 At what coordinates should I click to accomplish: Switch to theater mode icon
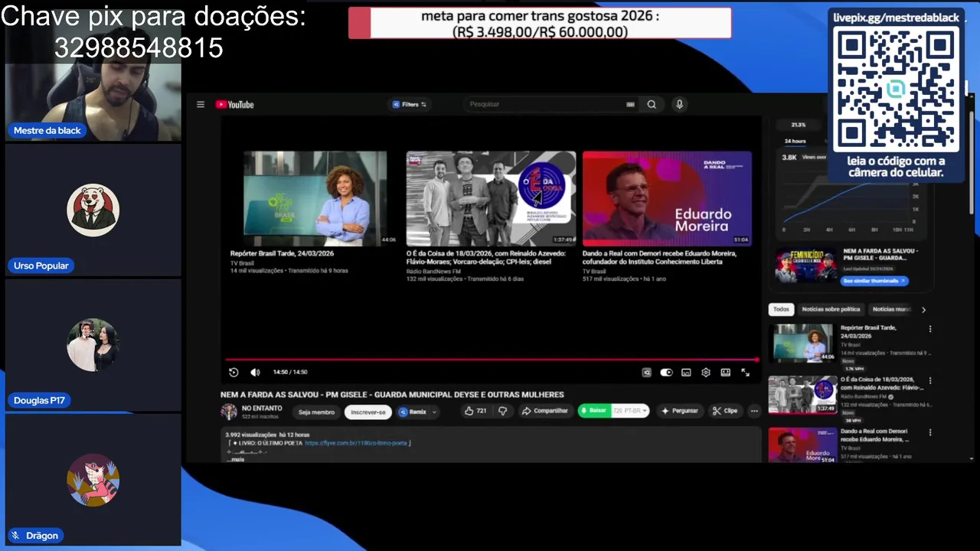725,373
